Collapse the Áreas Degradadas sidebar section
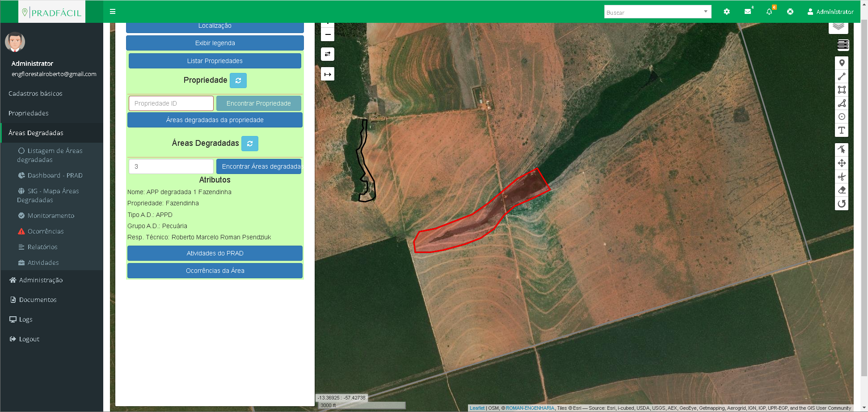868x412 pixels. pyautogui.click(x=36, y=133)
